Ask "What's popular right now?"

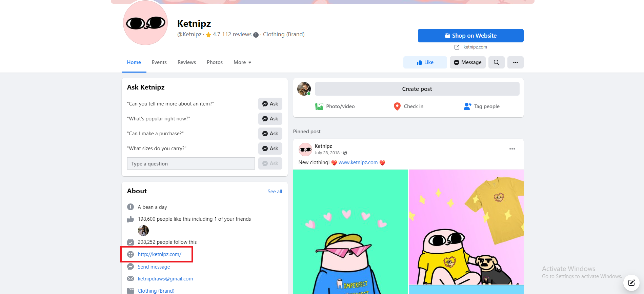(x=270, y=119)
